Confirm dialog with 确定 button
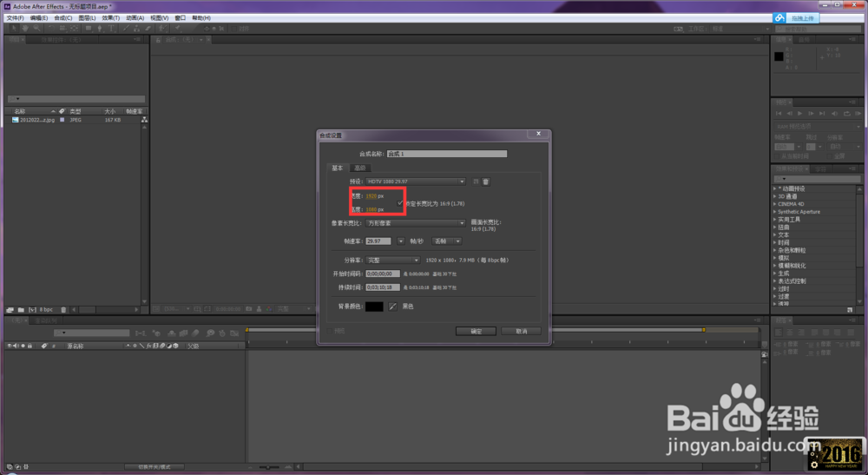Image resolution: width=868 pixels, height=475 pixels. point(476,331)
